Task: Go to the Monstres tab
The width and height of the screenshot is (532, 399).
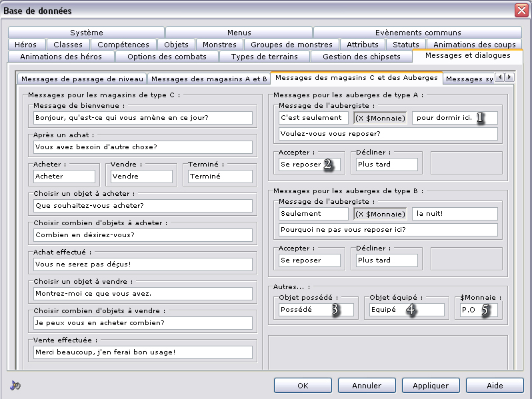Action: (x=219, y=45)
